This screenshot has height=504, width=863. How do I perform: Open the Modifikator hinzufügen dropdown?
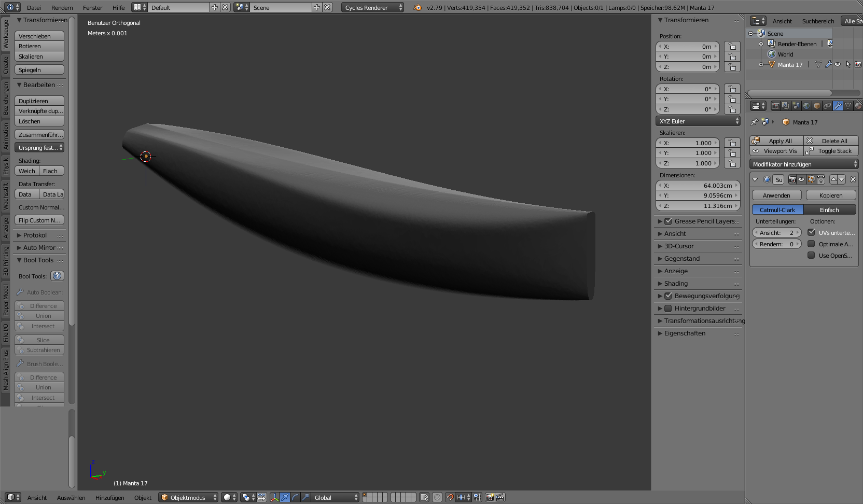pos(804,164)
